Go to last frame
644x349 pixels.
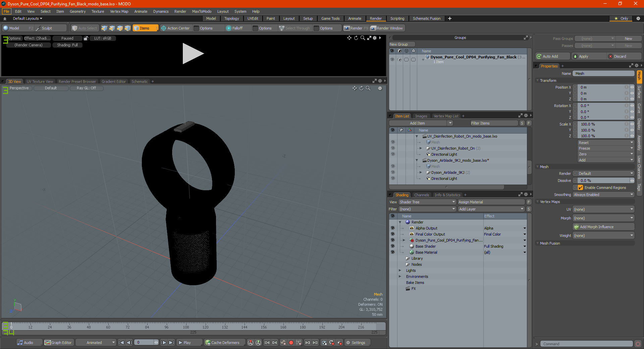click(x=171, y=343)
